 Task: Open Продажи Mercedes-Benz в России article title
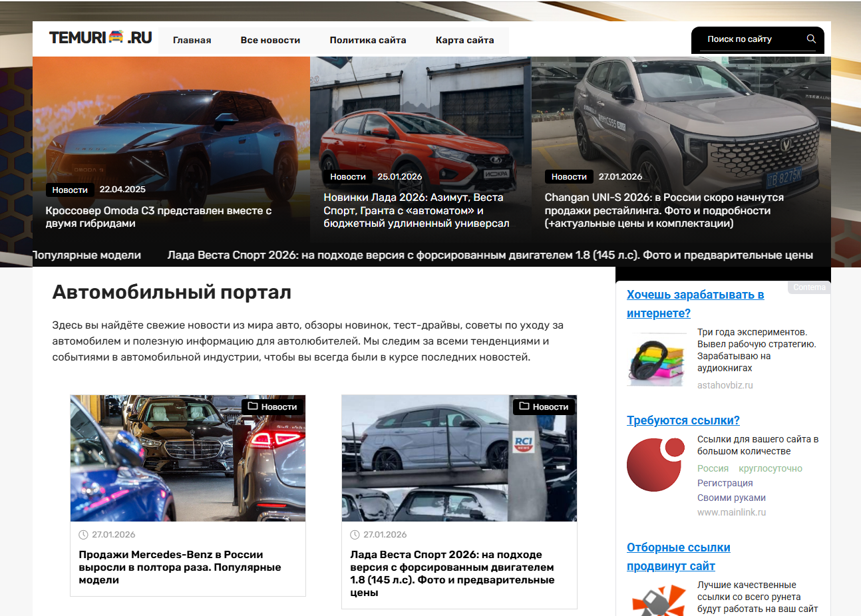click(180, 567)
